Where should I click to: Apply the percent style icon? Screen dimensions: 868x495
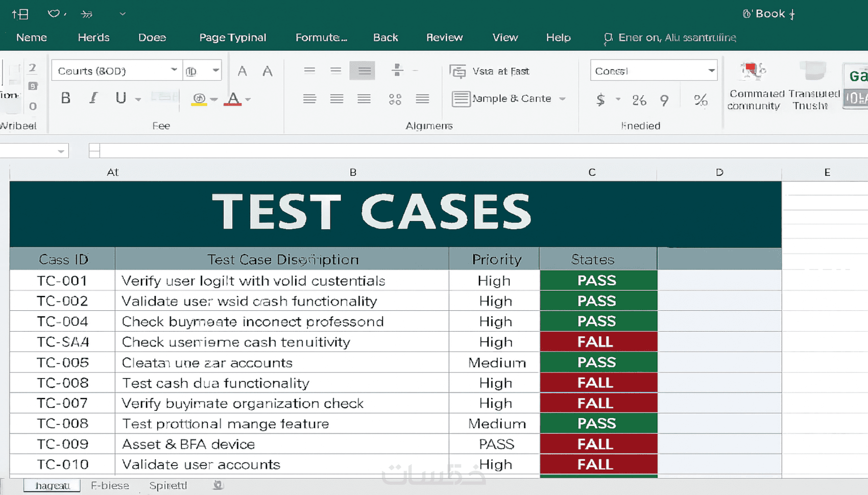coord(701,100)
